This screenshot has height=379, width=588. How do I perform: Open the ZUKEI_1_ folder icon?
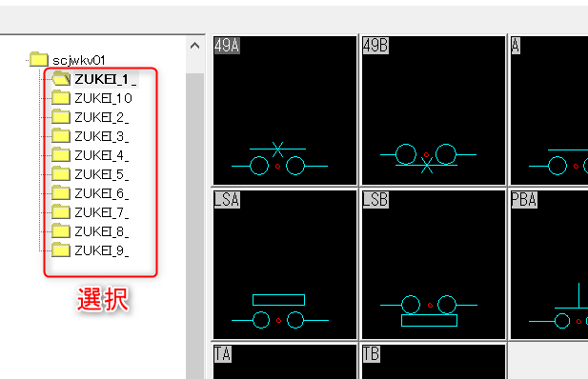61,79
